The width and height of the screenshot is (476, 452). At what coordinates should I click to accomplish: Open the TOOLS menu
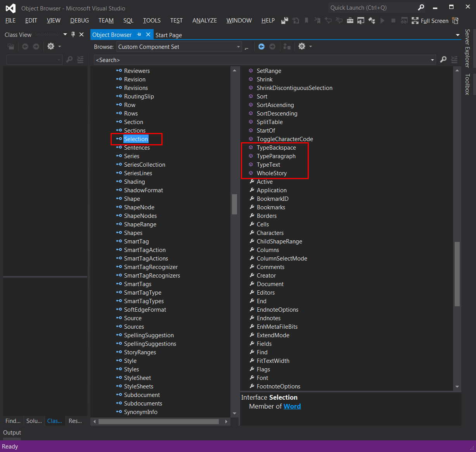click(152, 21)
